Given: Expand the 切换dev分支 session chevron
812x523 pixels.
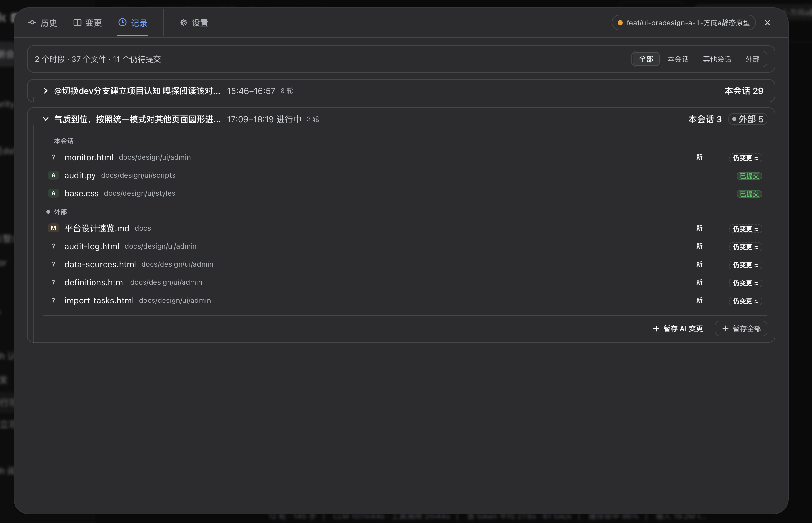Looking at the screenshot, I should 45,91.
